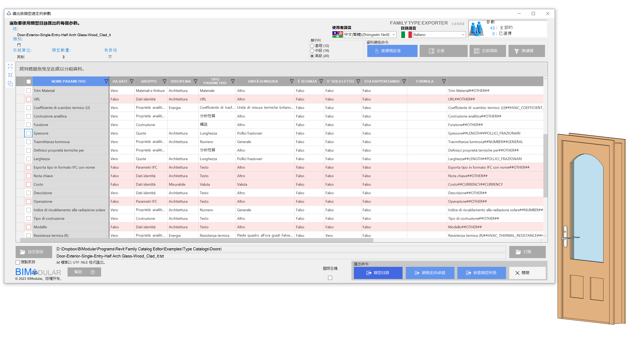This screenshot has height=348, width=644.
Task: Select the 基礎 (12) radio button
Action: pos(312,46)
